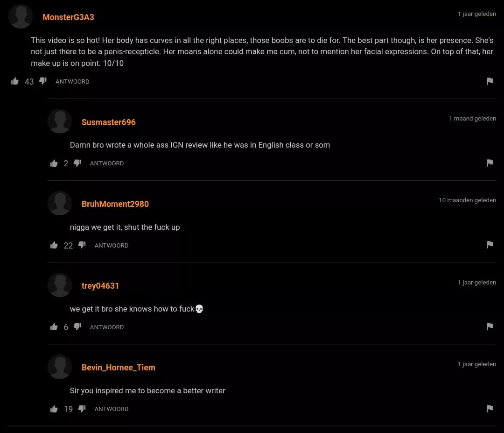Thumbs down Bevin_Hornee_Tiem's reply
Screen dimensions: 504x433
82,409
